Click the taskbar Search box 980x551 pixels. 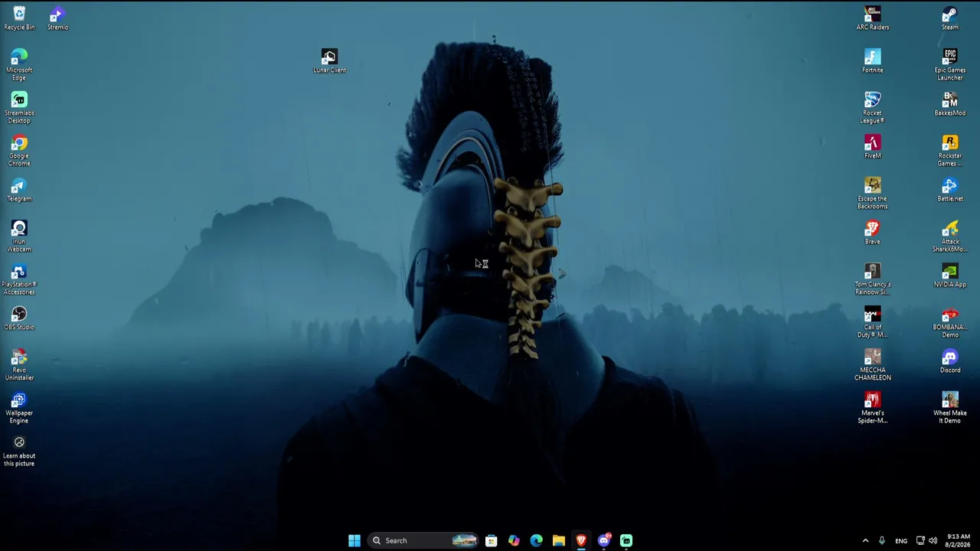tap(422, 541)
